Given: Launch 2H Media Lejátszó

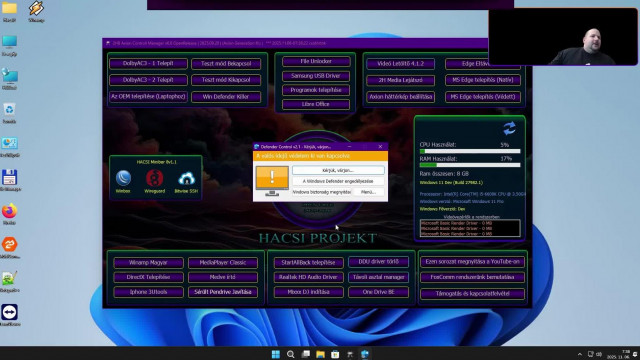Looking at the screenshot, I should coord(400,80).
